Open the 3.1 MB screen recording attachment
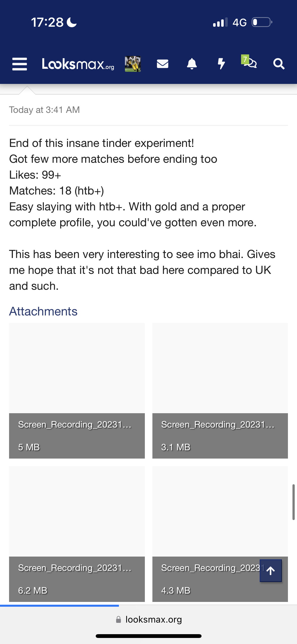Viewport: 297px width, 644px height. tap(220, 391)
